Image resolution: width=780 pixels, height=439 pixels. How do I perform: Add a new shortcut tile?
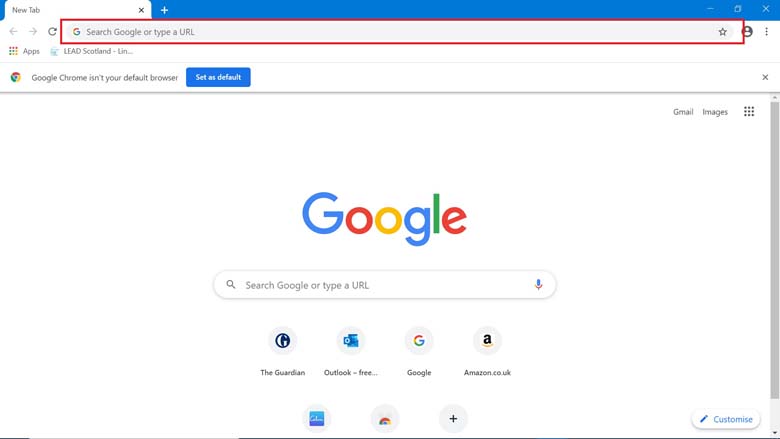point(453,419)
